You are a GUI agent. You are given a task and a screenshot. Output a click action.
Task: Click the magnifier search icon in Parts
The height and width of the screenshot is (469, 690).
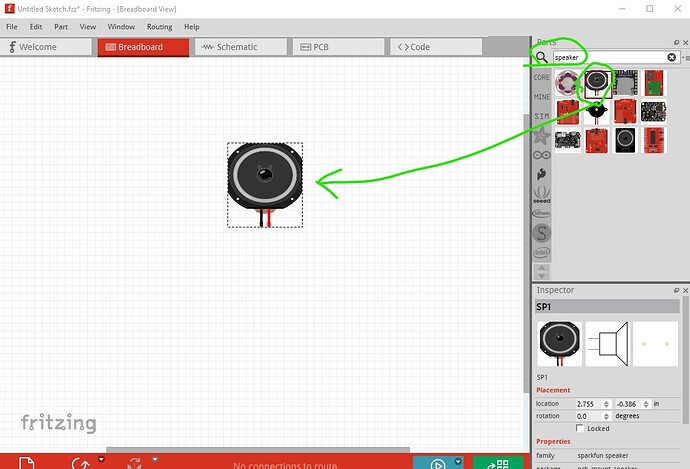pyautogui.click(x=541, y=58)
